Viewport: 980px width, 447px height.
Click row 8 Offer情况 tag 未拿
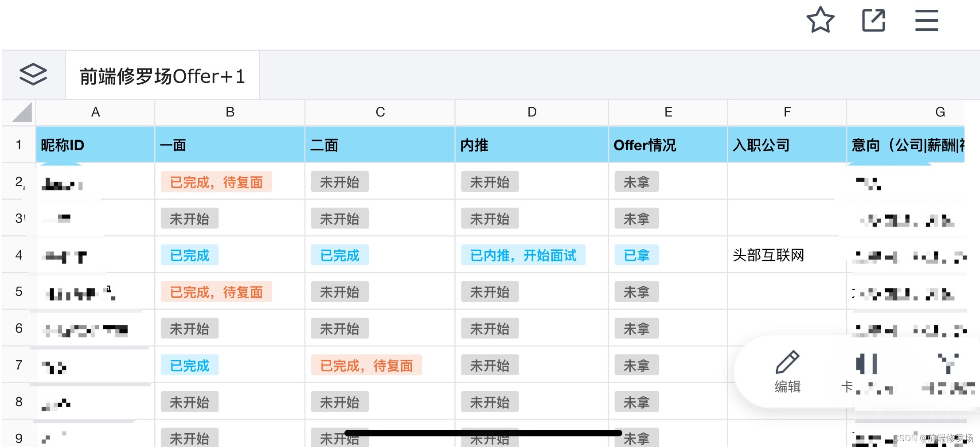coord(636,402)
